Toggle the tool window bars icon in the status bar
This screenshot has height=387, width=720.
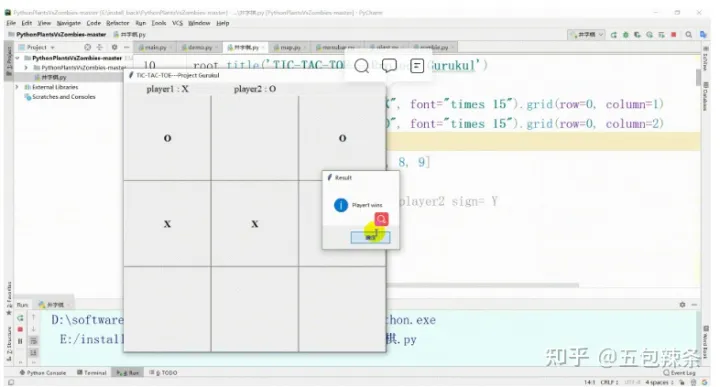(11, 382)
